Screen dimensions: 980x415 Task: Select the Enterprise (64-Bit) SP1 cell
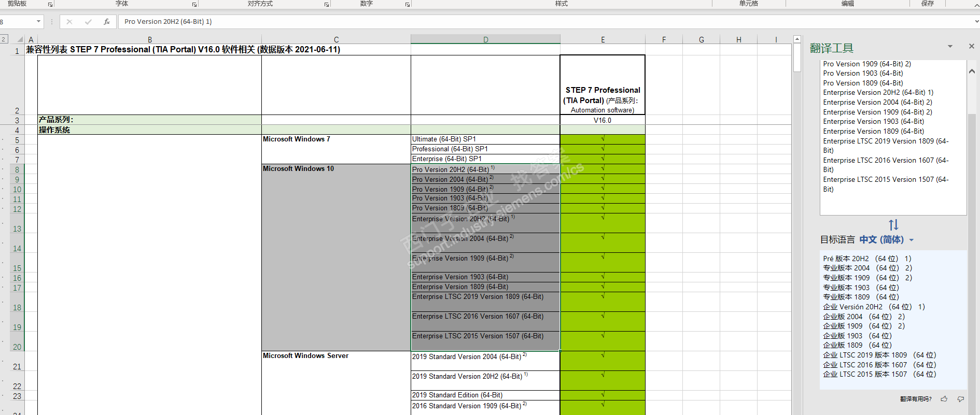tap(485, 159)
